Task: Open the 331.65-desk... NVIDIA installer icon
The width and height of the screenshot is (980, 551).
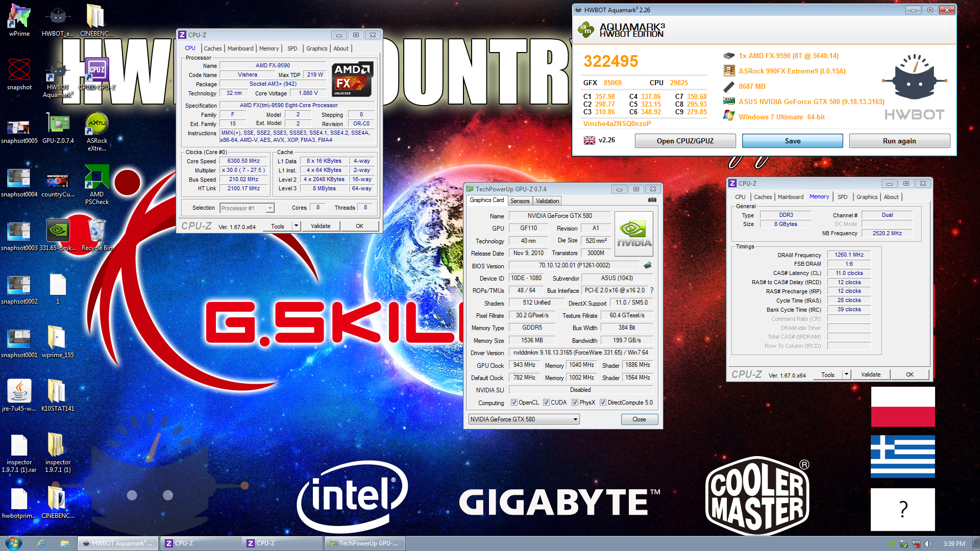Action: tap(58, 235)
